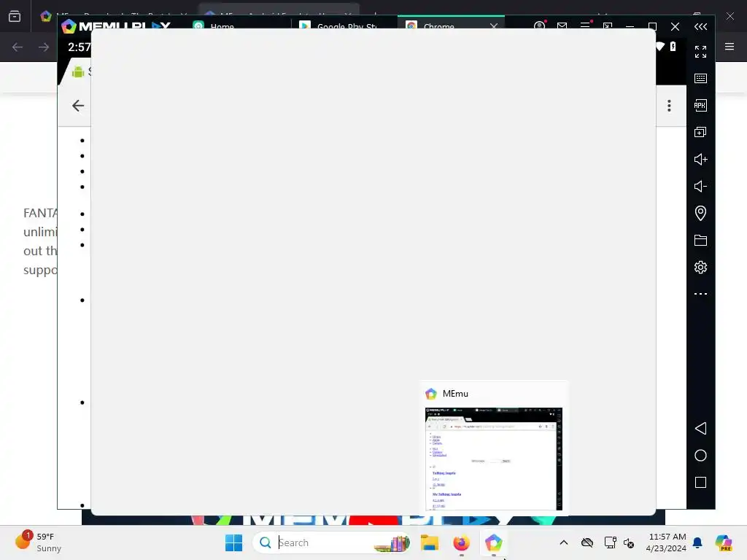Go forward in the Firefox window
The image size is (747, 560).
pos(44,47)
